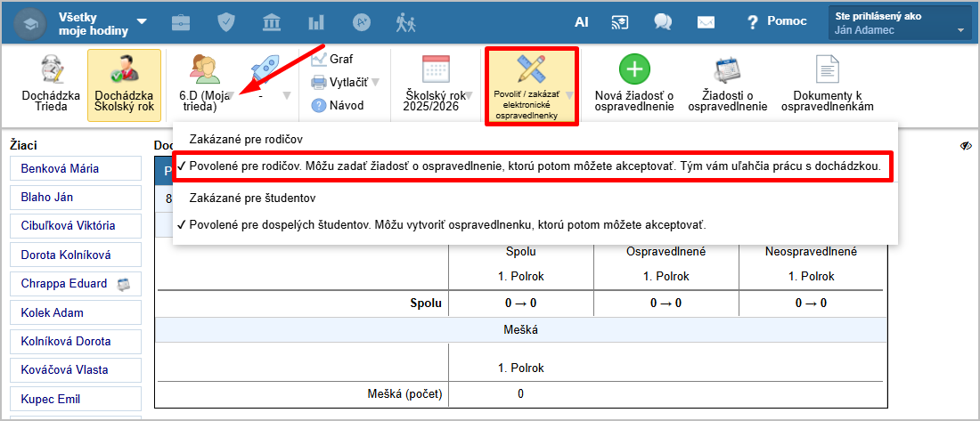Screen dimensions: 980x421
Task: Open the briefcase icon in top bar
Action: (x=181, y=22)
